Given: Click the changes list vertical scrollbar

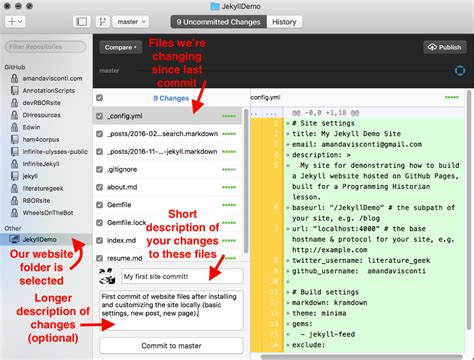Looking at the screenshot, I should tap(246, 180).
